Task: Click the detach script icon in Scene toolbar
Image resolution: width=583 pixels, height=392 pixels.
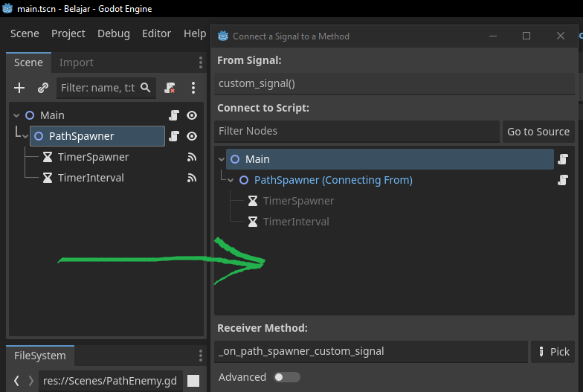Action: click(170, 88)
